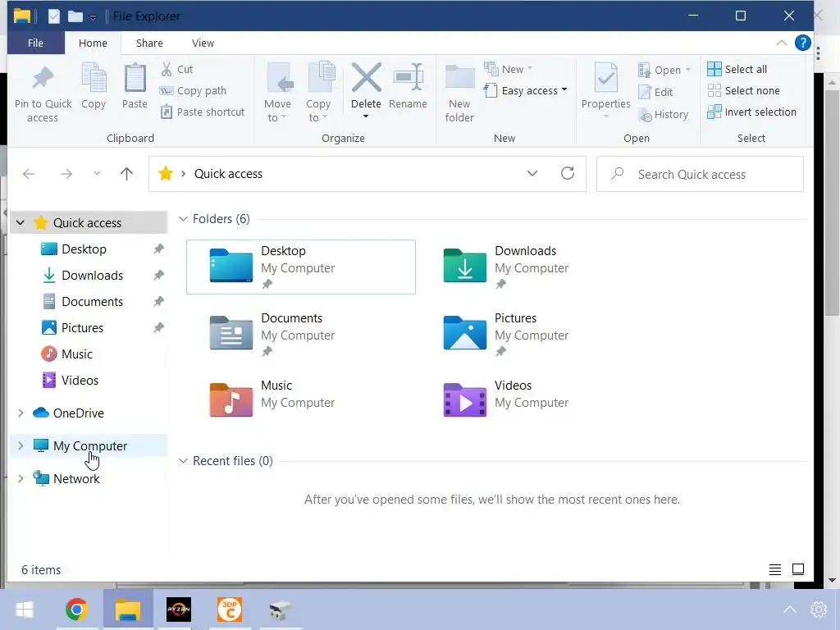Screen dimensions: 840x630
Task: Collapse the Quick access tree node
Action: coord(21,222)
